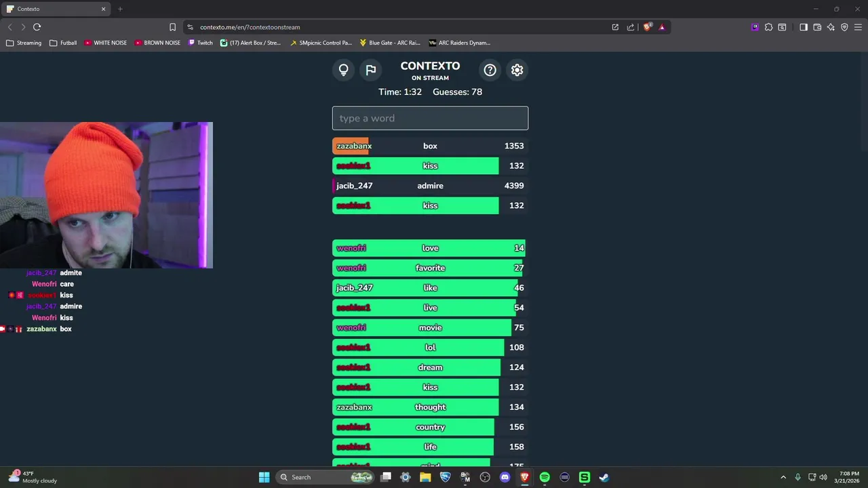Image resolution: width=868 pixels, height=488 pixels.
Task: Open the WHITE NOISE bookmark
Action: click(x=106, y=43)
